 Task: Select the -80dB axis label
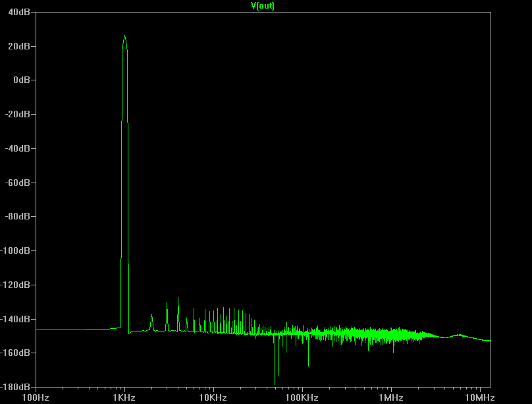pyautogui.click(x=17, y=216)
